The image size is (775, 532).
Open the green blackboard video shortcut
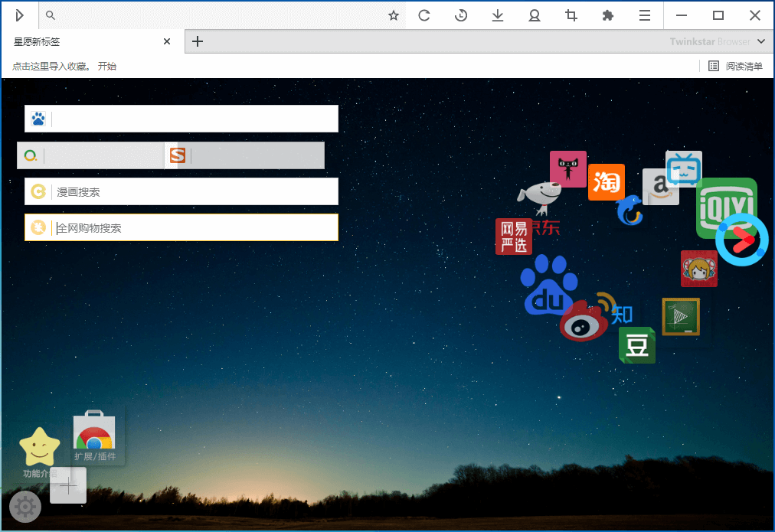(681, 317)
